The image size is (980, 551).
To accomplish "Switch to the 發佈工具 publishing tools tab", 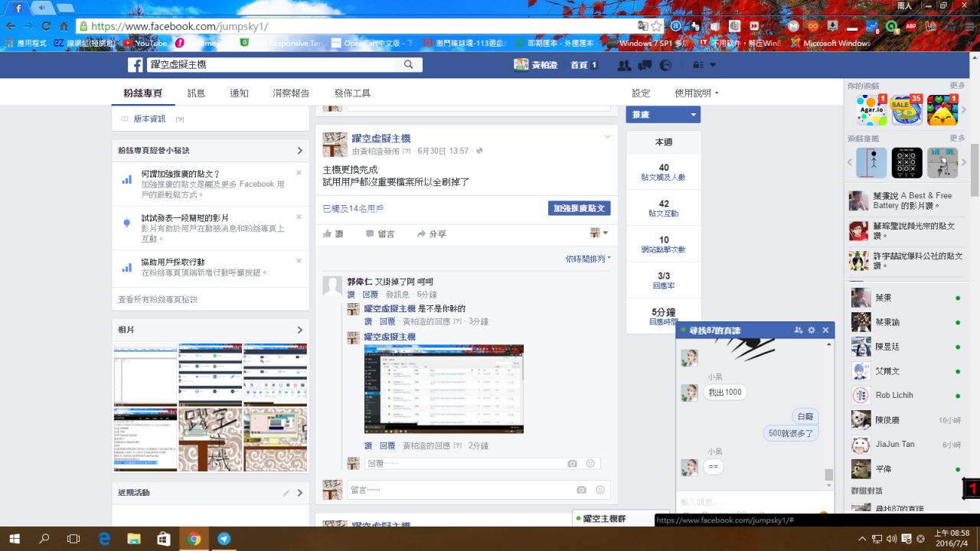I will click(352, 93).
